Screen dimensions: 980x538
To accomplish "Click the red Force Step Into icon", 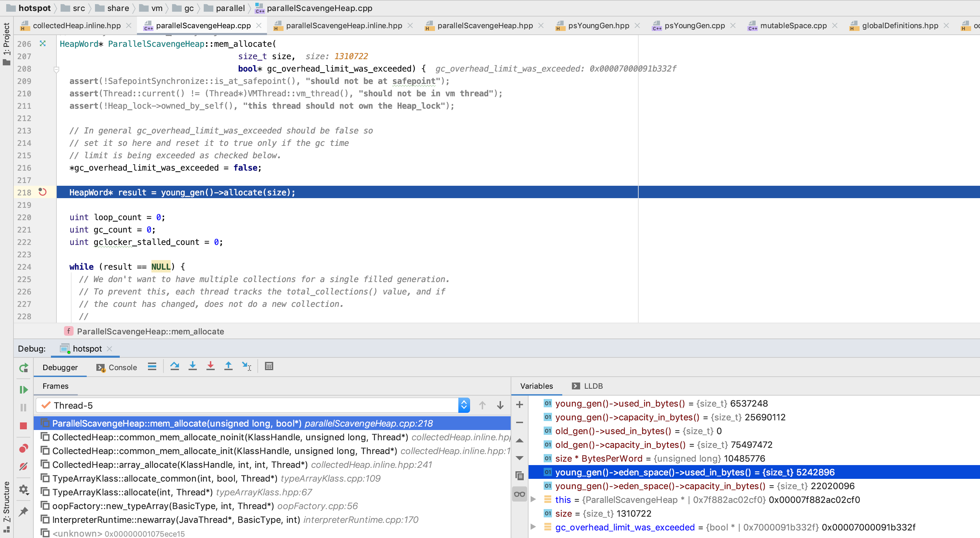I will point(210,366).
